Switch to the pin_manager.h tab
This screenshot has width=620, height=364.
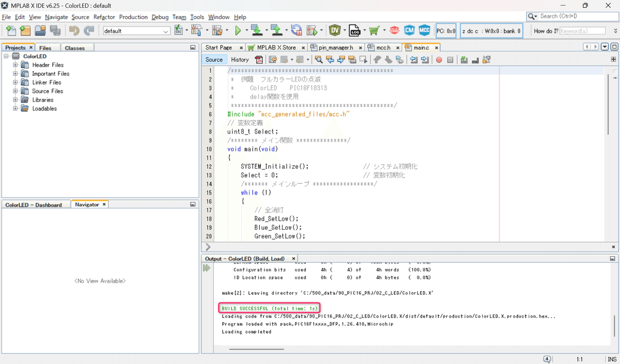click(336, 48)
